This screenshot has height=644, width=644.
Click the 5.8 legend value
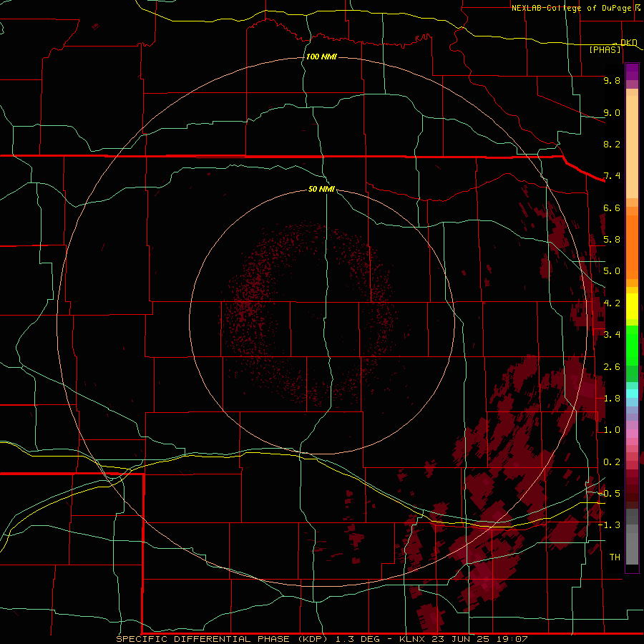[612, 240]
